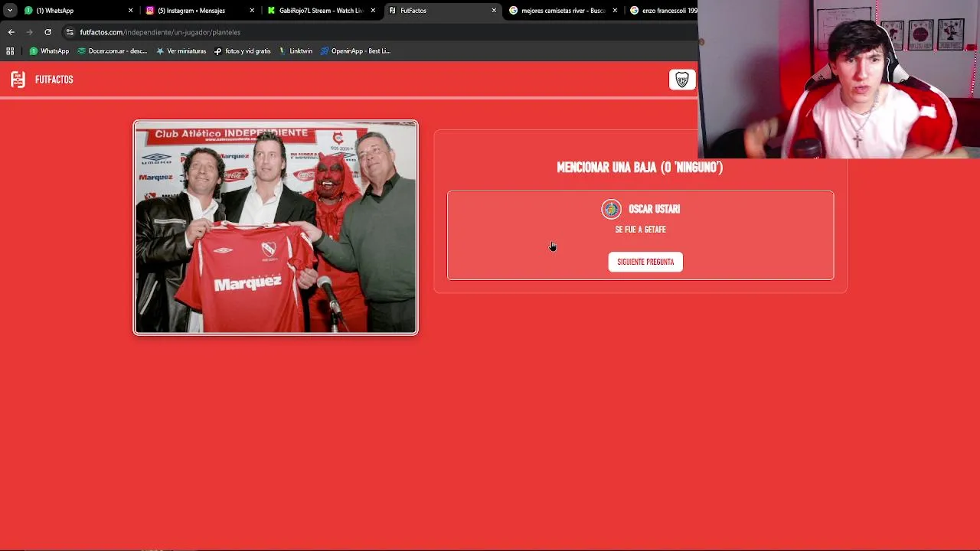Close the FutFactos tab
Screen dimensions: 980x551
tap(494, 11)
